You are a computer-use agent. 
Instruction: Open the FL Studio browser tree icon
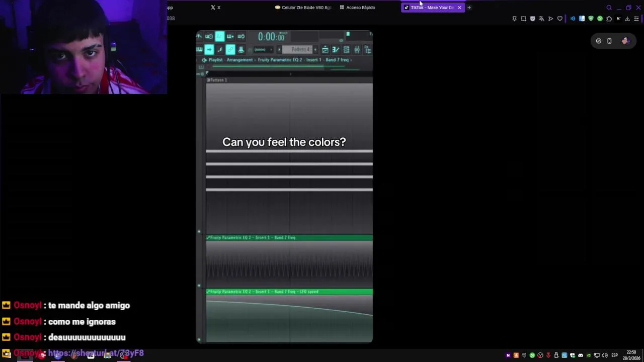click(368, 49)
